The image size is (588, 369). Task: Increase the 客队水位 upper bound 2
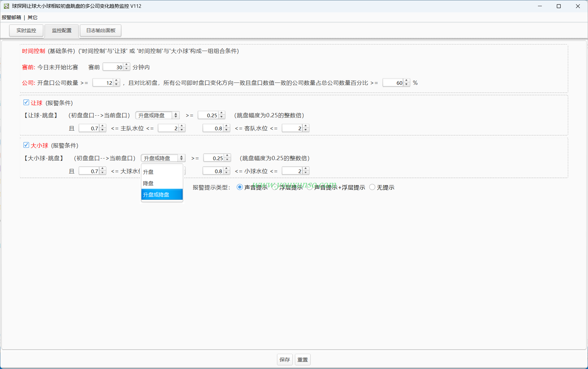(306, 126)
